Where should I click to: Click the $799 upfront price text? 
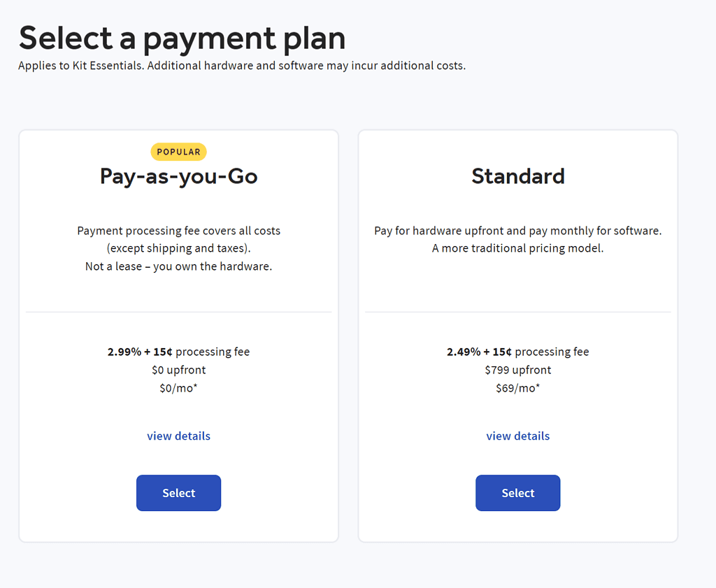[x=517, y=370]
